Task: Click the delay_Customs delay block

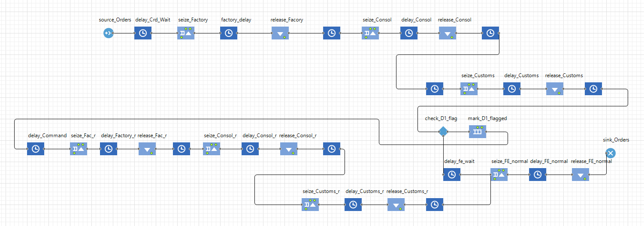Action: [512, 89]
